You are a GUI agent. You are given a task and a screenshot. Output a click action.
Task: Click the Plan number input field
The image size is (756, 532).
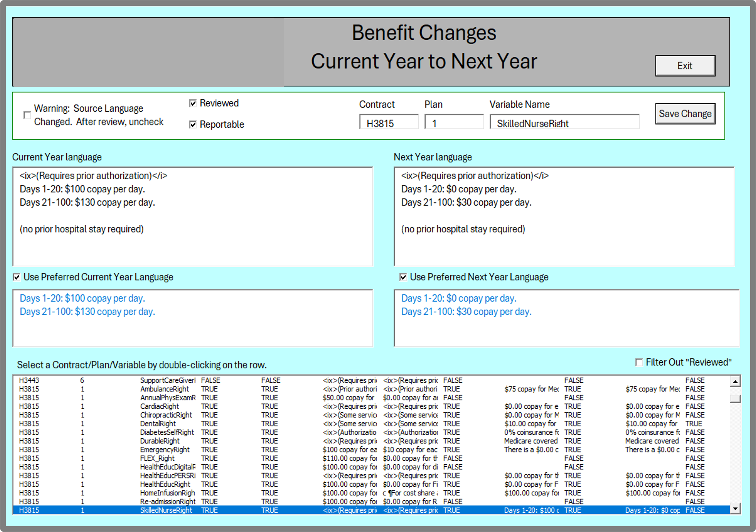[x=454, y=122]
